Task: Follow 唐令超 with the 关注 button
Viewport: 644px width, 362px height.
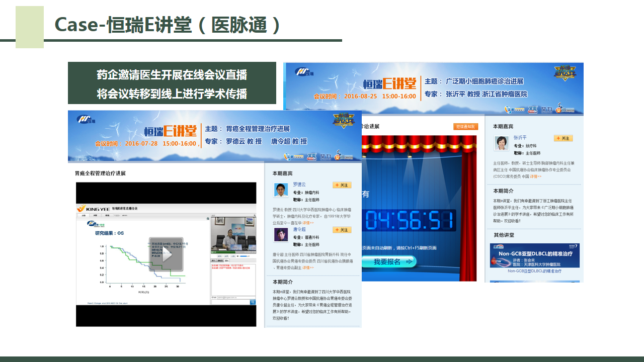Action: [342, 230]
